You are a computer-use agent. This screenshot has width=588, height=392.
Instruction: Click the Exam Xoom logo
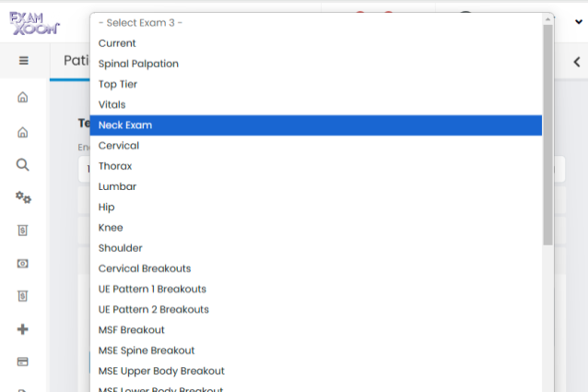[x=35, y=23]
